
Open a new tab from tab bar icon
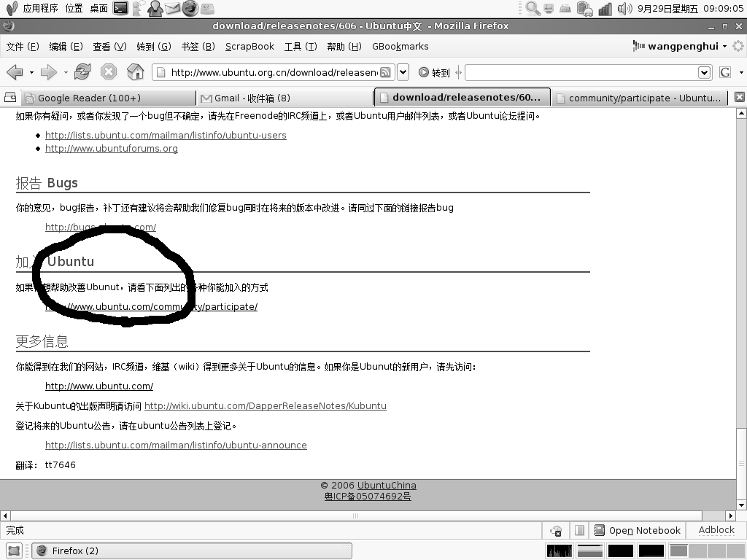click(x=10, y=98)
